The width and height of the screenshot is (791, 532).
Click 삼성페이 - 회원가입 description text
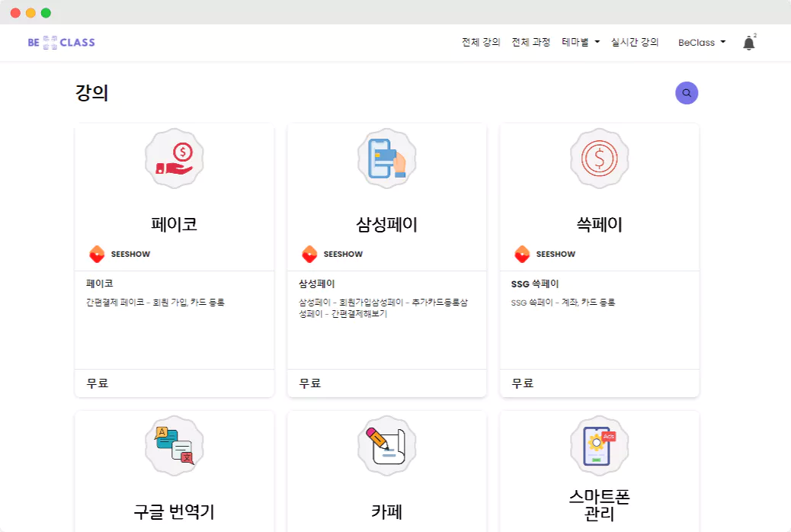[383, 308]
